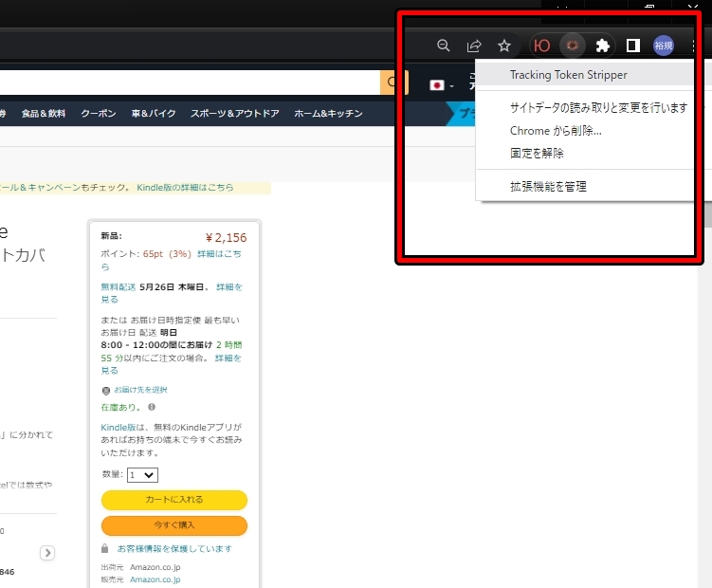This screenshot has width=712, height=588.
Task: Click the Amazon search button
Action: tap(393, 83)
